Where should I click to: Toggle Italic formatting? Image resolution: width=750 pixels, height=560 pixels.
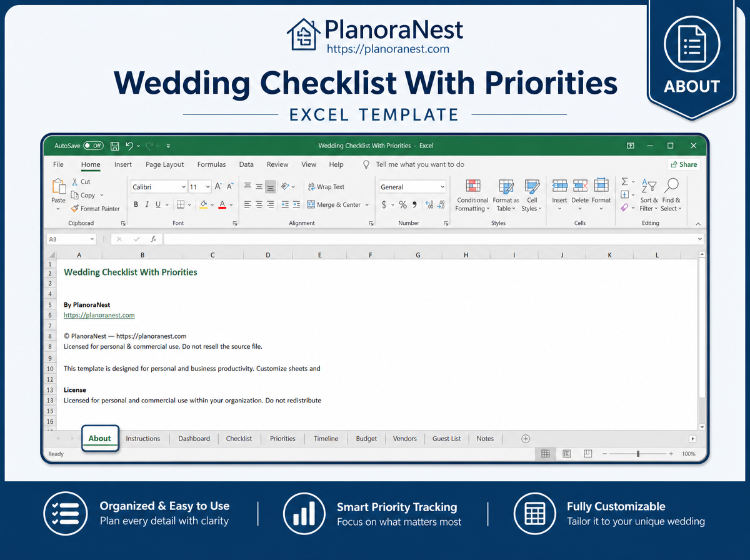coord(147,204)
